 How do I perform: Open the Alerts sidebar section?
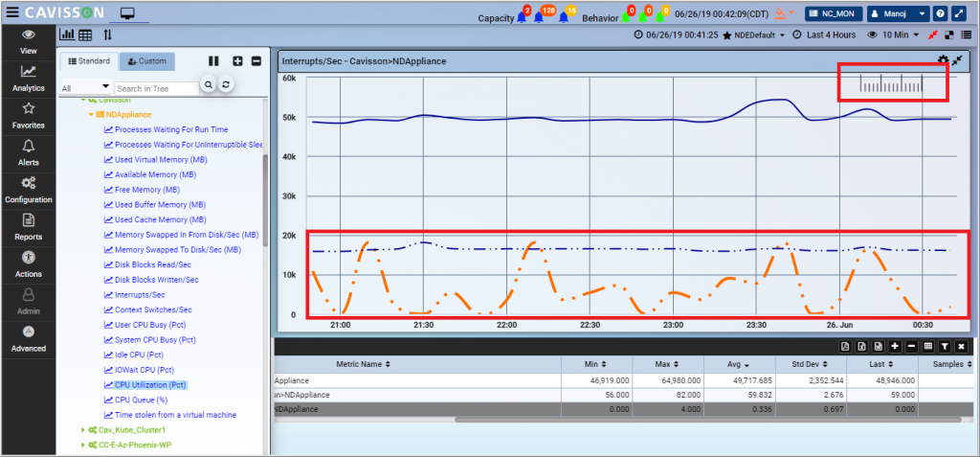(x=28, y=153)
